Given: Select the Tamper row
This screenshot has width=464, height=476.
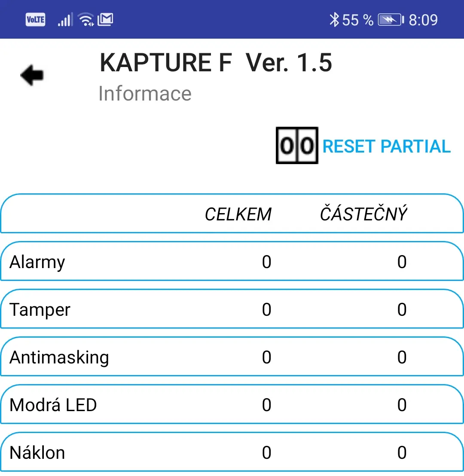Looking at the screenshot, I should coord(232,309).
